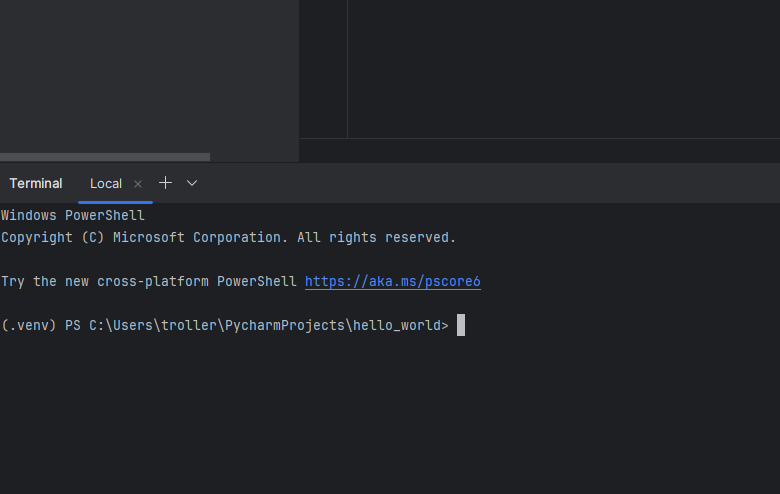Click the vertical divider line in the editor

click(347, 68)
